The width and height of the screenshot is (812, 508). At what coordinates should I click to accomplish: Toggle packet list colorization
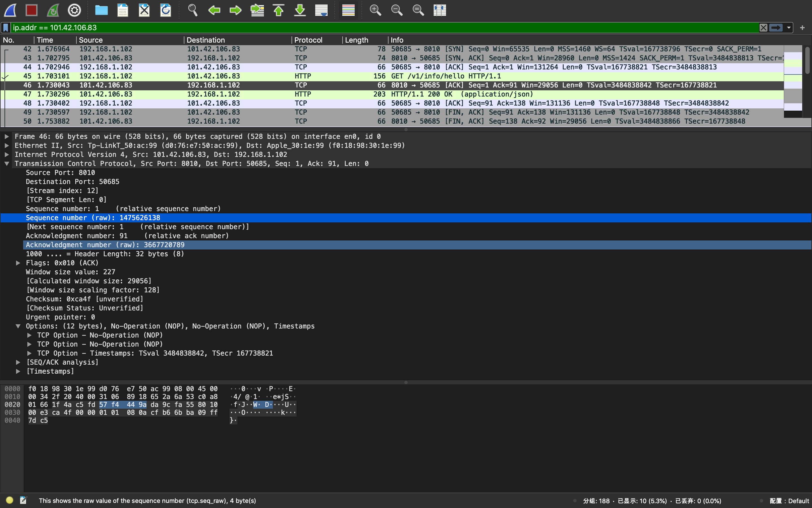[348, 10]
